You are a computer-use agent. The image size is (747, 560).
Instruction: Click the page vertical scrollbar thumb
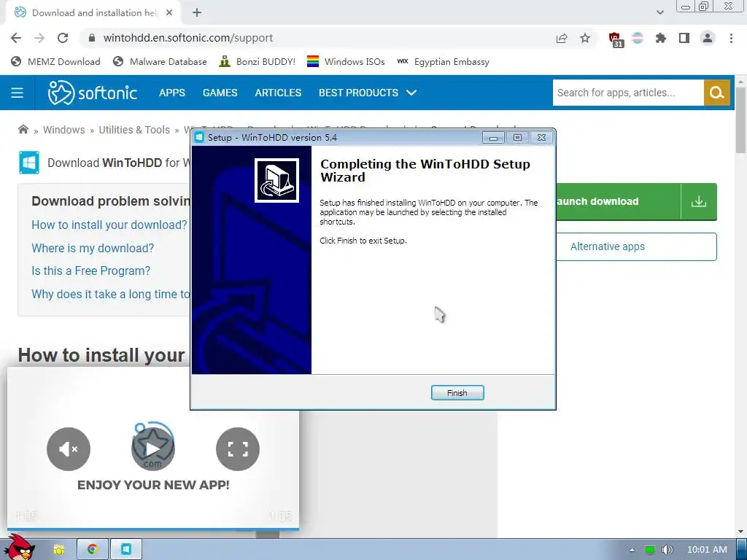point(740,120)
